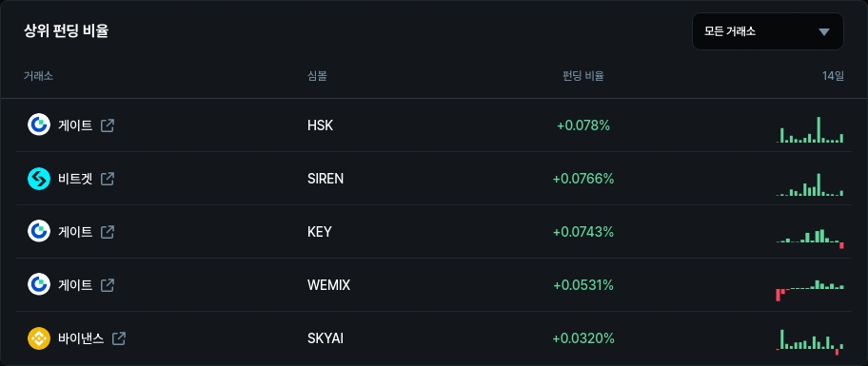Image resolution: width=868 pixels, height=366 pixels.
Task: Click the Binance exchange logo
Action: pyautogui.click(x=39, y=338)
